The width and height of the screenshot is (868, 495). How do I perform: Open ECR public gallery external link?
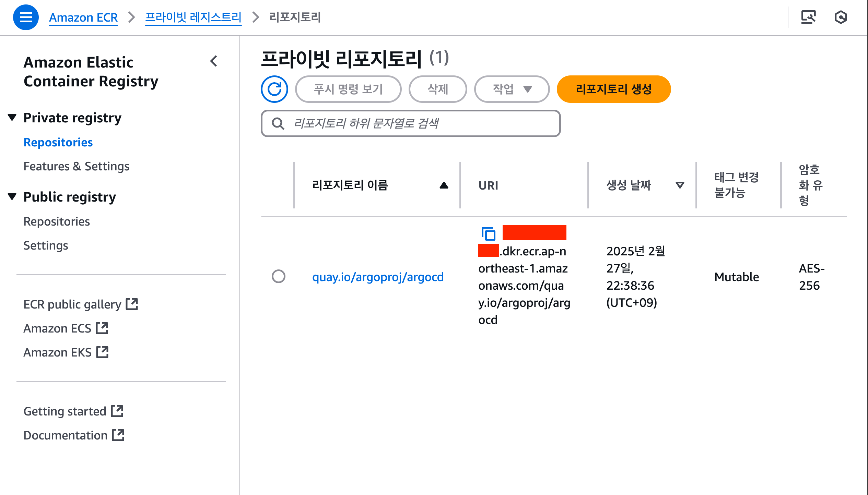(x=81, y=304)
